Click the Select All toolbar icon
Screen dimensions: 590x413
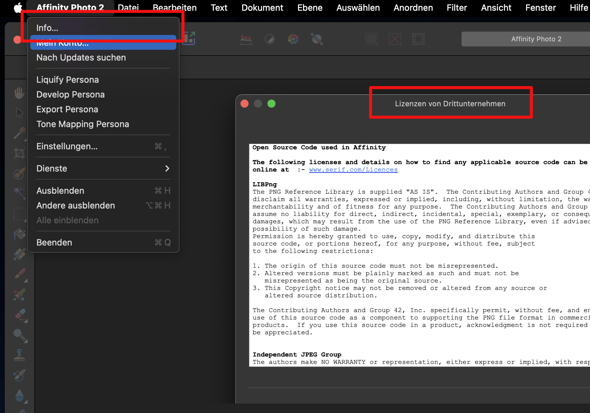pos(371,39)
